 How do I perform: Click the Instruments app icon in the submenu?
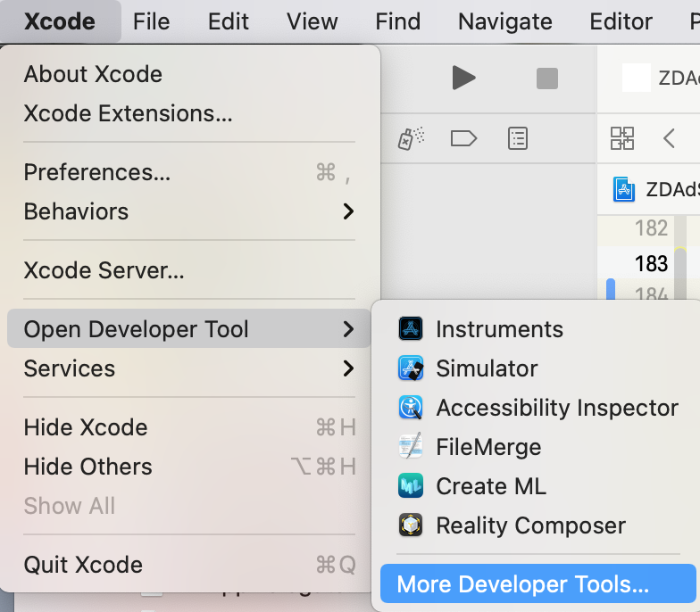(x=411, y=328)
